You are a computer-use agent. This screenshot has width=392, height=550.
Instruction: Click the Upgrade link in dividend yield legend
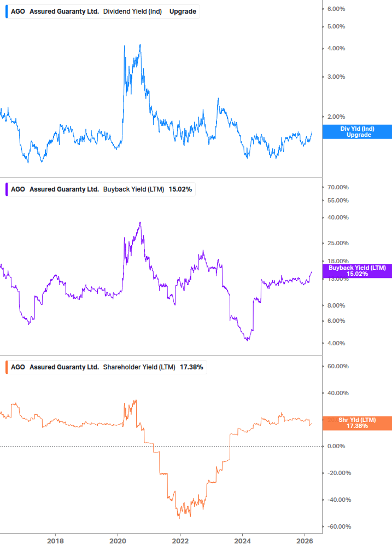183,11
